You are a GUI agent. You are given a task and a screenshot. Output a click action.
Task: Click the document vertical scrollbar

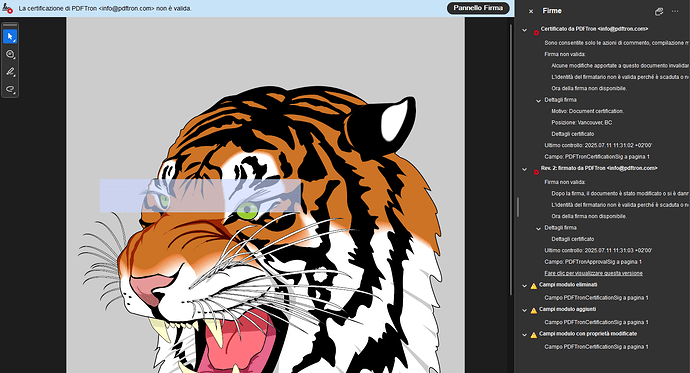[510, 158]
